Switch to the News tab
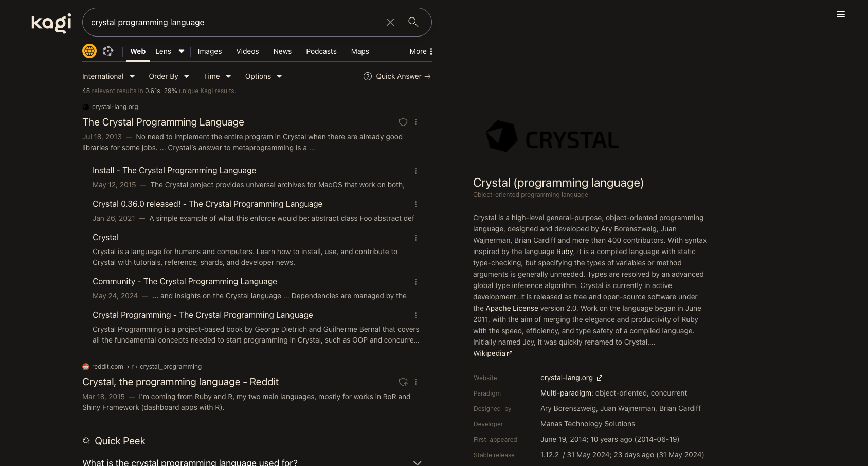Screen dimensions: 868x466 pyautogui.click(x=282, y=51)
